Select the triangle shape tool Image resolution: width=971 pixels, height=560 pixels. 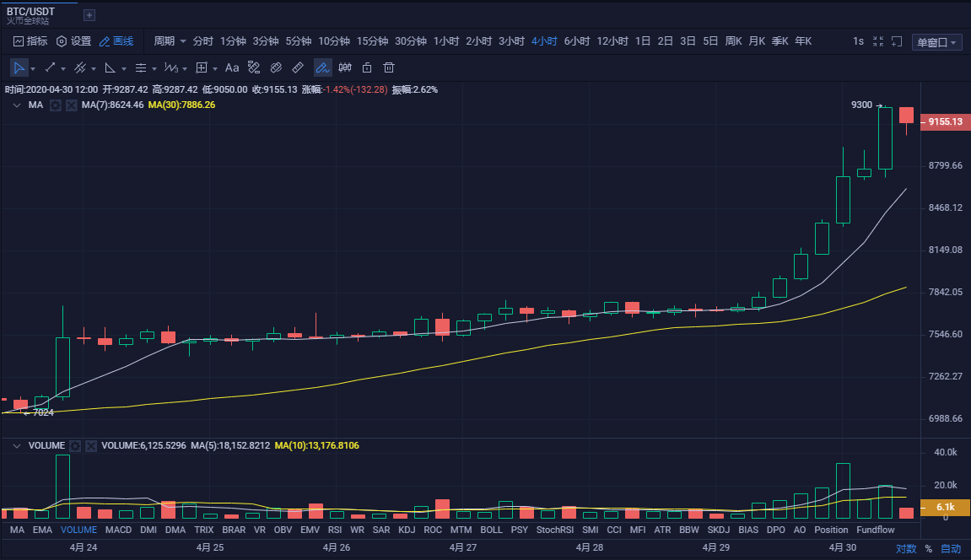pos(111,67)
